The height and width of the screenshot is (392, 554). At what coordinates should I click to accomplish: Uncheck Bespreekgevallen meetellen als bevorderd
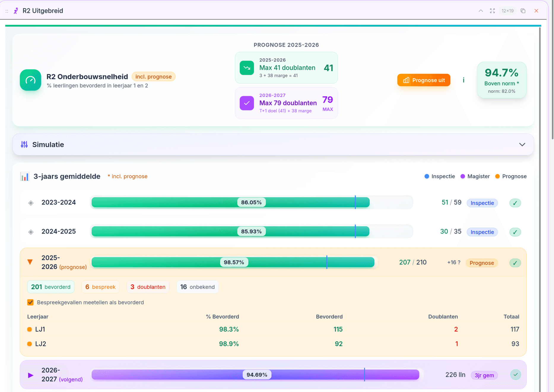tap(31, 302)
